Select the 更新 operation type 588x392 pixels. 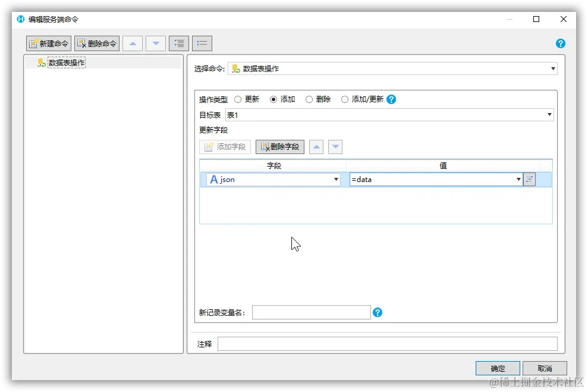(238, 99)
